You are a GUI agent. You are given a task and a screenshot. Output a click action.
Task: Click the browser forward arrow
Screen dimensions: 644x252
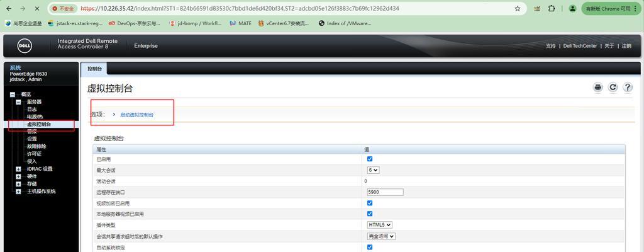pyautogui.click(x=23, y=8)
